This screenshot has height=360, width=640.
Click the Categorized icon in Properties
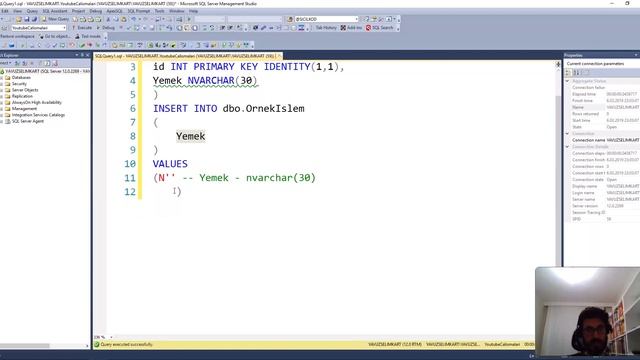(568, 73)
